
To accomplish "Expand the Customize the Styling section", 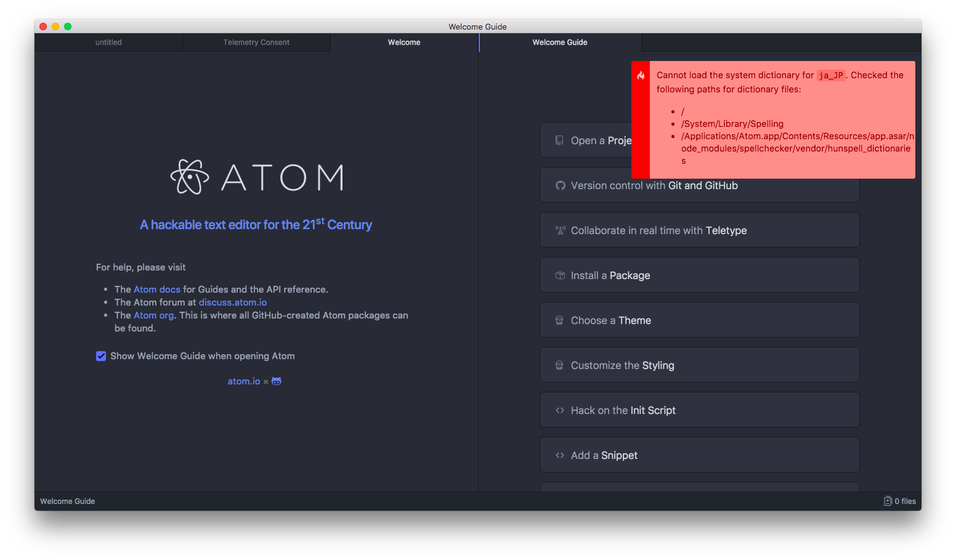I will 699,365.
